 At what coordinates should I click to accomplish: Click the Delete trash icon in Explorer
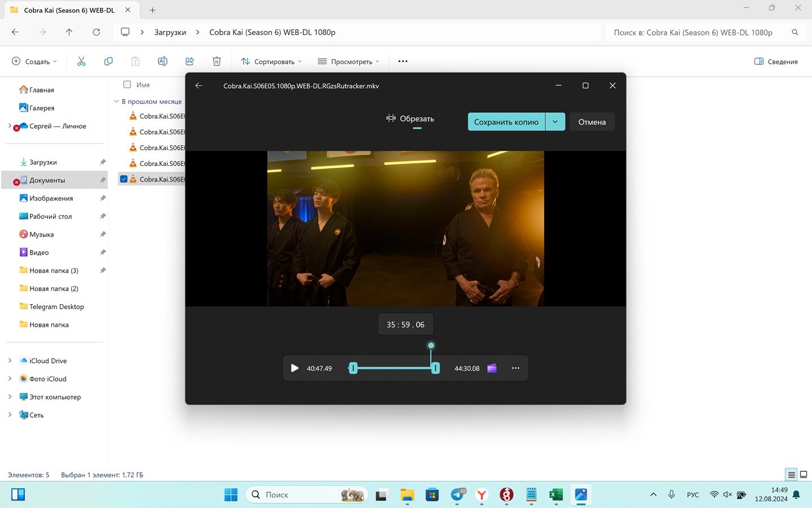click(x=217, y=62)
